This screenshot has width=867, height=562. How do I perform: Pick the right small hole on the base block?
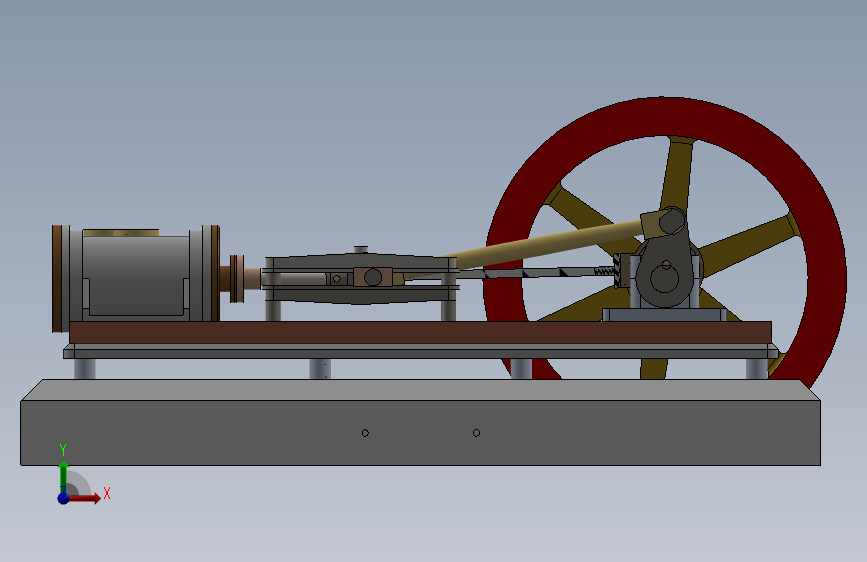click(476, 433)
